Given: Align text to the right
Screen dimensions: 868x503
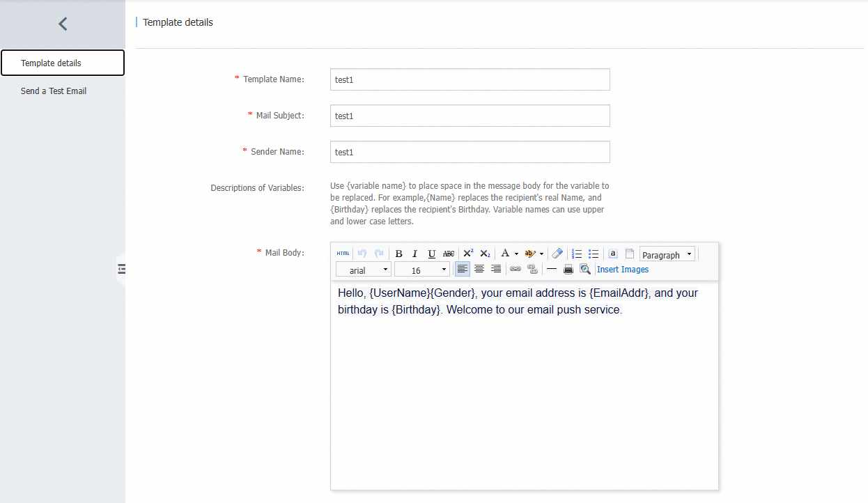Looking at the screenshot, I should point(496,269).
